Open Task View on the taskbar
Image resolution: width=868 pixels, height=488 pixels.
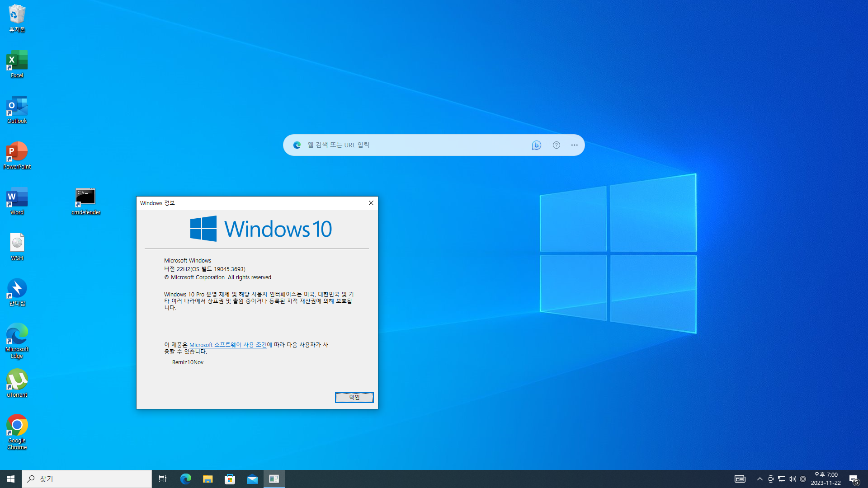[163, 479]
